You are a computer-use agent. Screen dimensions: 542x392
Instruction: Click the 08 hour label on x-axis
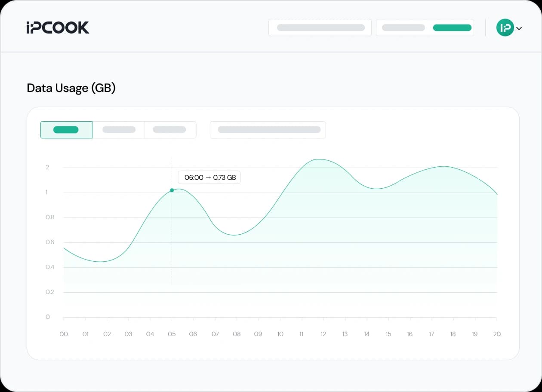(x=237, y=334)
